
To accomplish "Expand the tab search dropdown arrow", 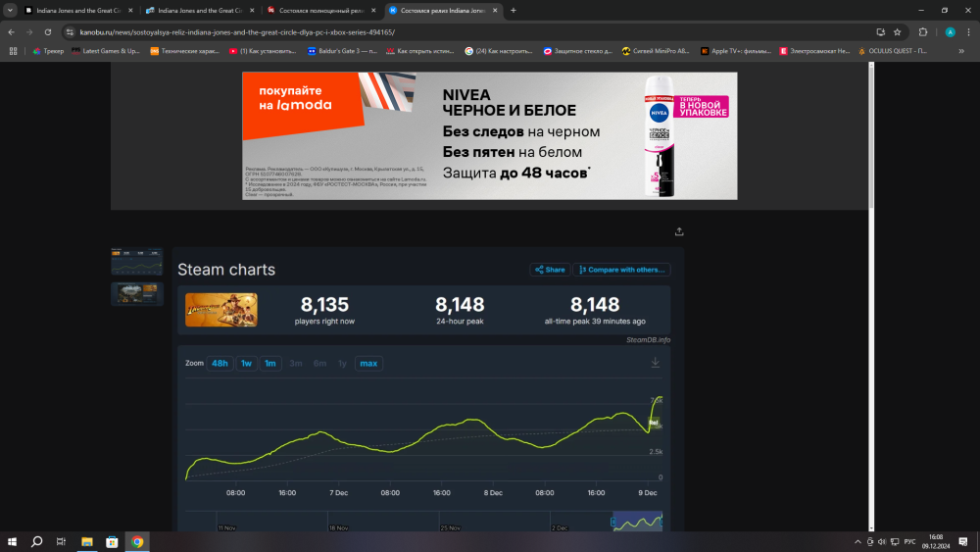I will (x=12, y=10).
